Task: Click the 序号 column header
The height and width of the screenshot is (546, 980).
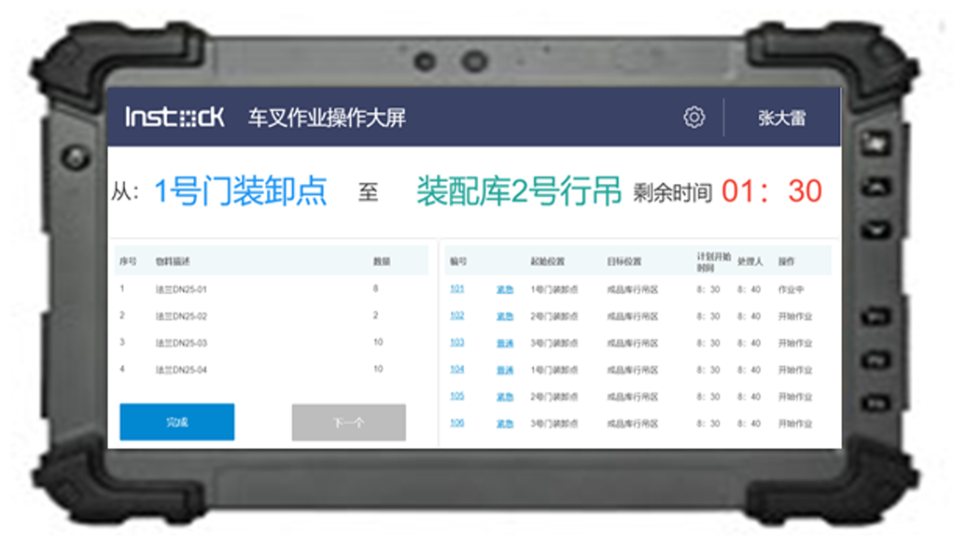Action: click(x=128, y=262)
